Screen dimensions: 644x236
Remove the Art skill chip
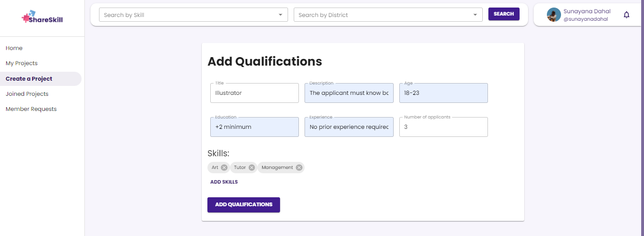[x=224, y=168]
